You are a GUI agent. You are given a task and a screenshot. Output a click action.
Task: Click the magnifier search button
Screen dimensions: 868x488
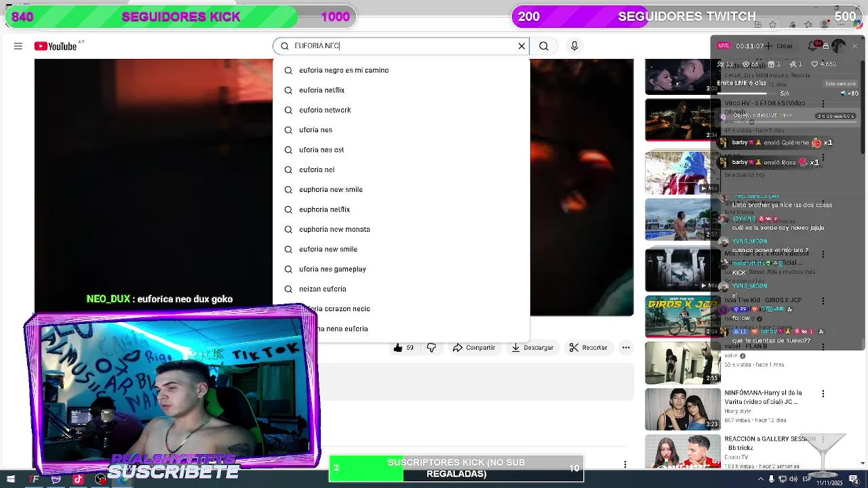[x=544, y=46]
